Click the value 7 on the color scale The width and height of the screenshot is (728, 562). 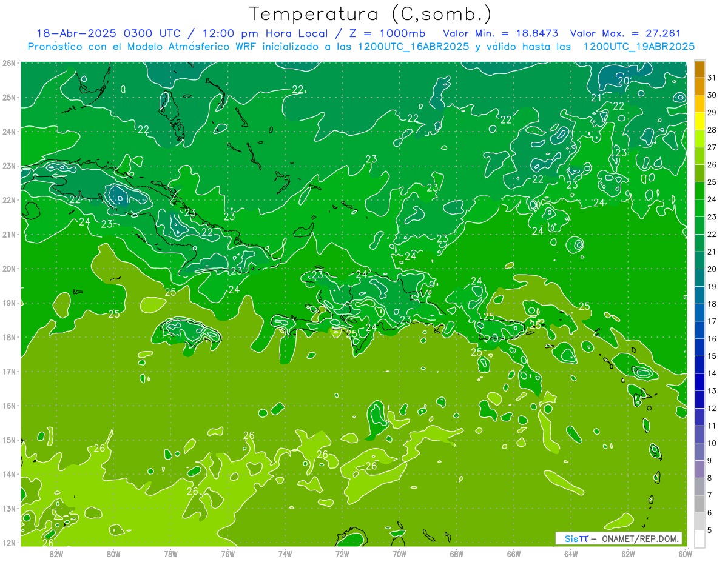pyautogui.click(x=710, y=495)
